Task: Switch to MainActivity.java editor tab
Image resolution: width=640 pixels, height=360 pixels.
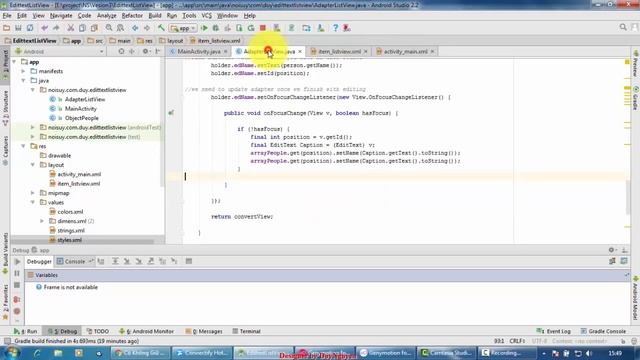Action: [x=199, y=51]
